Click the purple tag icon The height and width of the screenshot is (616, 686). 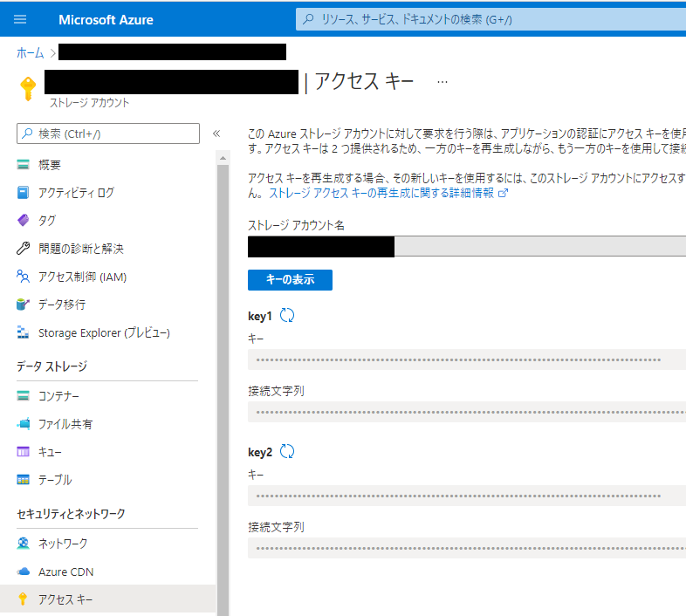tap(23, 220)
